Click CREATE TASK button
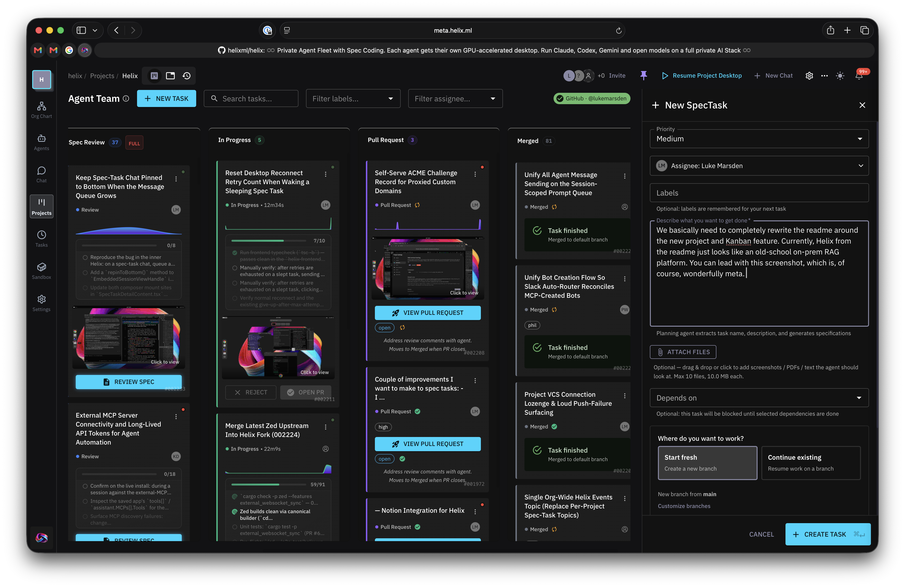The width and height of the screenshot is (905, 588). pyautogui.click(x=827, y=534)
